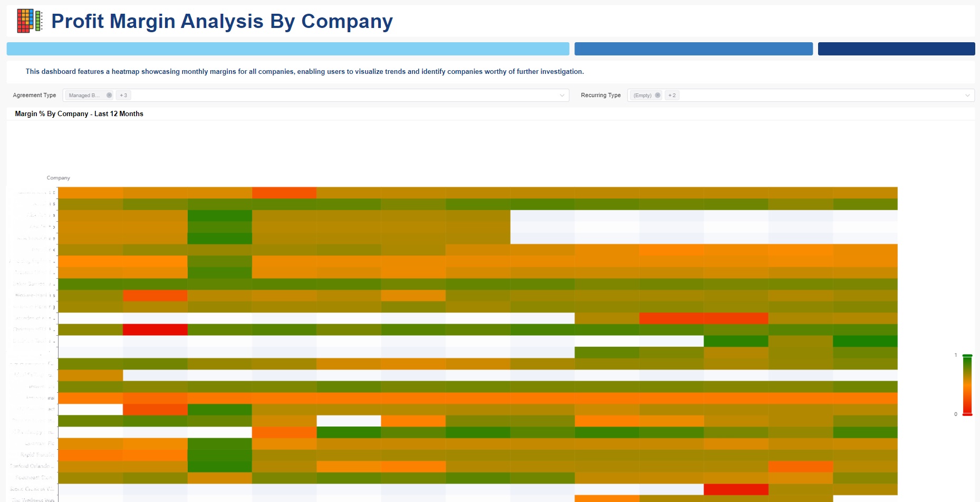The height and width of the screenshot is (502, 980).
Task: Remove the Managed B... agreement type chip
Action: click(x=109, y=96)
